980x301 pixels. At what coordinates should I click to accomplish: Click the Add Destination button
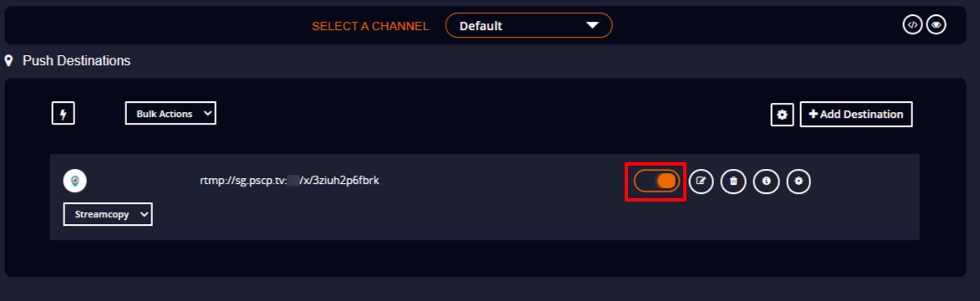click(856, 115)
